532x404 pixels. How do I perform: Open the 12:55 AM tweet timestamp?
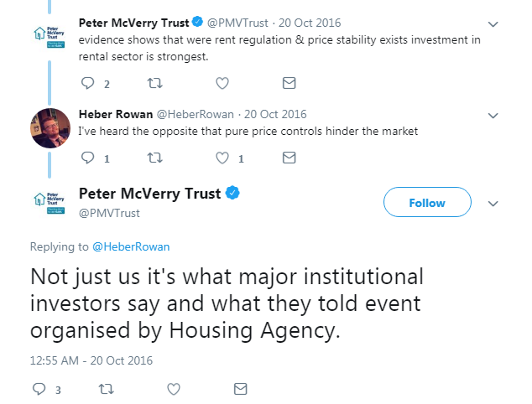[x=91, y=360]
